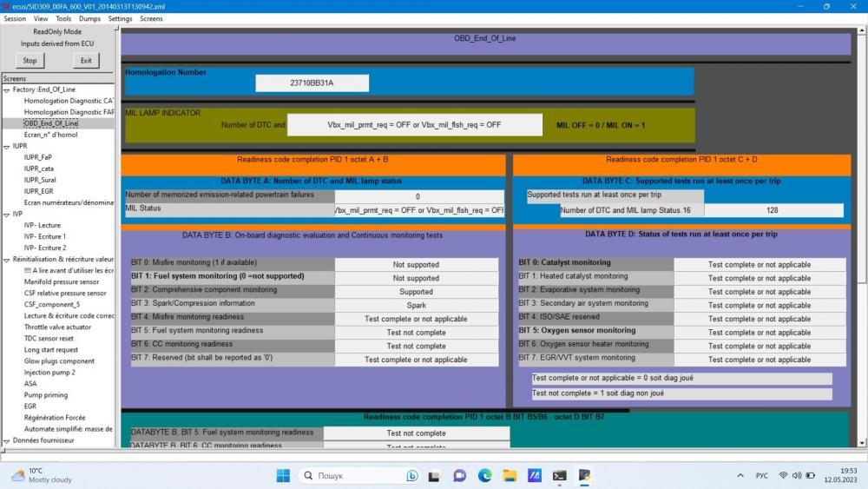The image size is (868, 489).
Task: Select IUPR_cata in the tree
Action: click(x=39, y=169)
